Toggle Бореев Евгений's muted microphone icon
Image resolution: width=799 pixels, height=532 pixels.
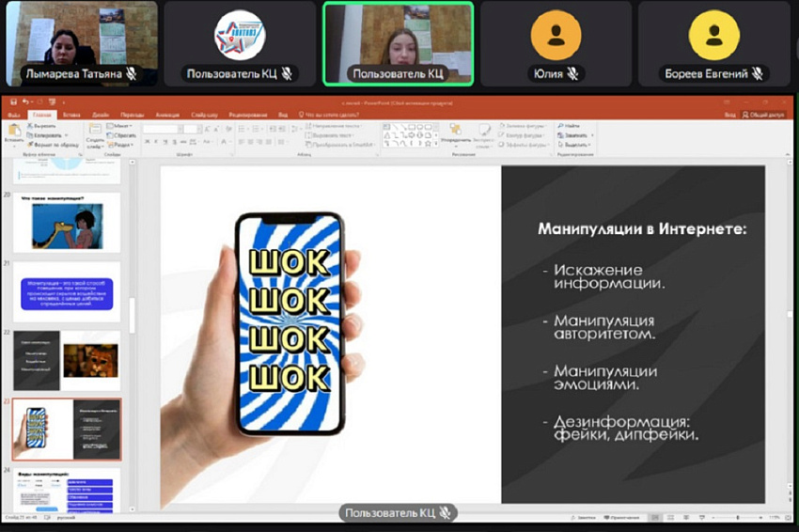click(757, 73)
